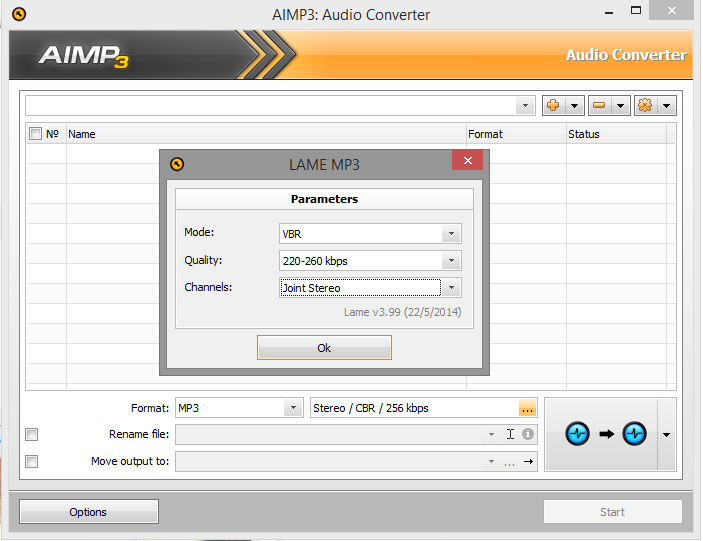Click the Lame v3.99 (22/5/2014) version text
Viewport: 703px width, 541px height.
(x=403, y=312)
